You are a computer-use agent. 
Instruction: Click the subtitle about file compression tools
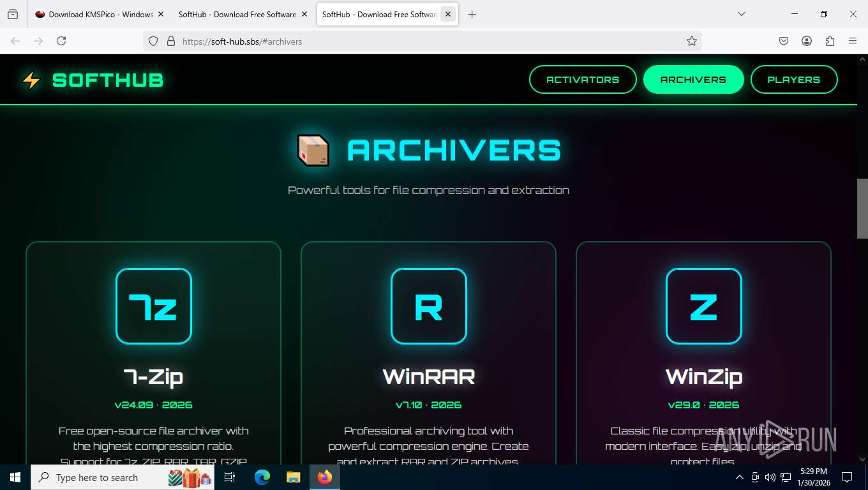[x=429, y=190]
